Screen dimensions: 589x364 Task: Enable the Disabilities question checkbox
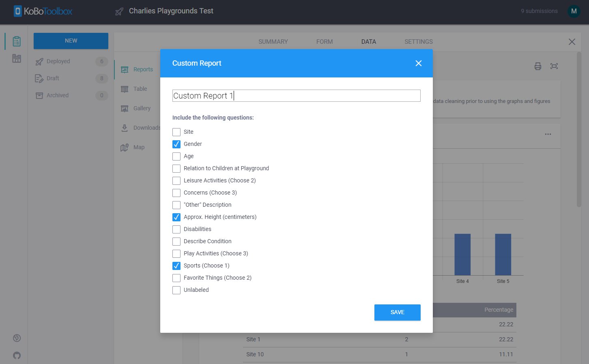pyautogui.click(x=176, y=229)
